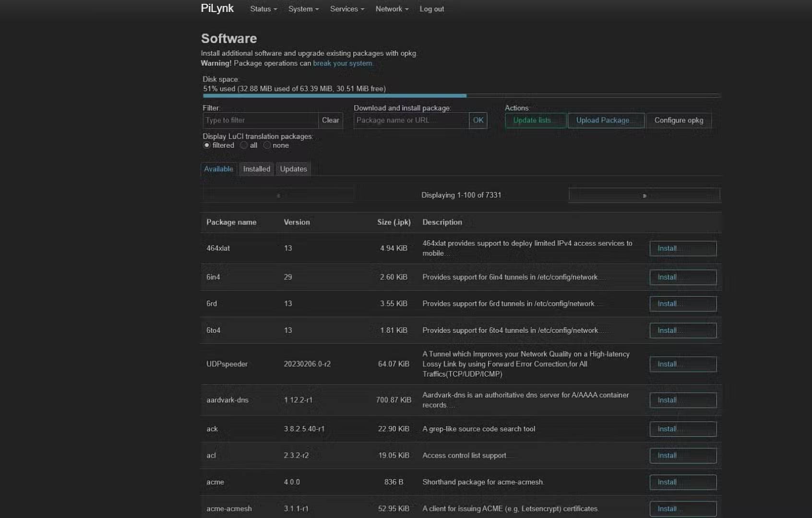Open the Services dropdown

[346, 9]
